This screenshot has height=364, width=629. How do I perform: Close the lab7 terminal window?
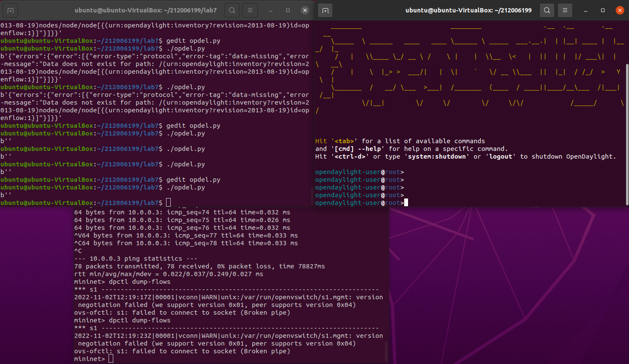click(305, 10)
